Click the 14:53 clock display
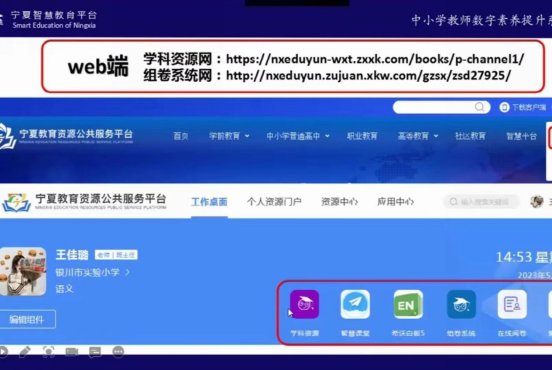This screenshot has width=552, height=370. click(x=514, y=257)
